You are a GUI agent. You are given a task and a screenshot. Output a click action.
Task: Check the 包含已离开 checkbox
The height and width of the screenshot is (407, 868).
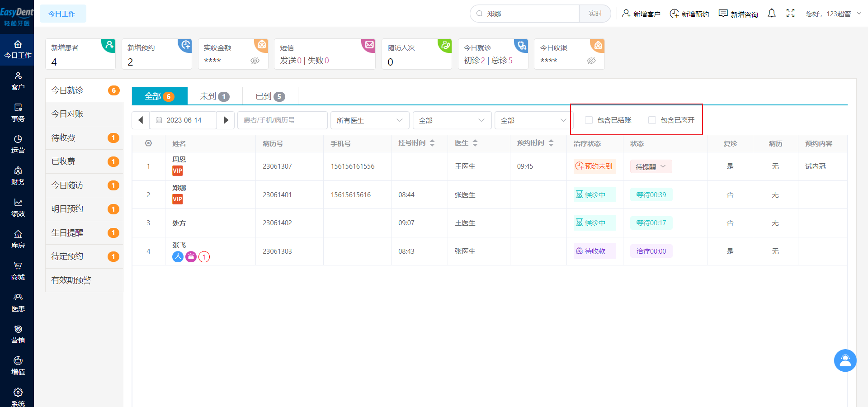pyautogui.click(x=652, y=120)
